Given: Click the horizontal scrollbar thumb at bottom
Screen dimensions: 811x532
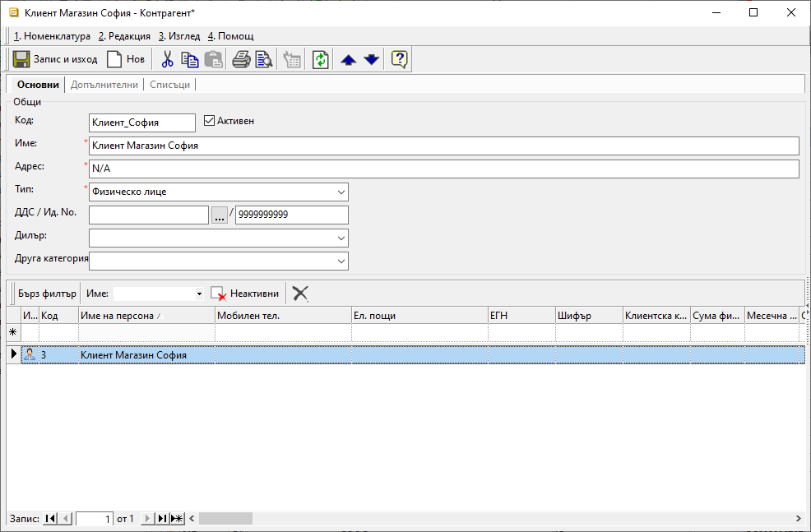Looking at the screenshot, I should coord(225,519).
